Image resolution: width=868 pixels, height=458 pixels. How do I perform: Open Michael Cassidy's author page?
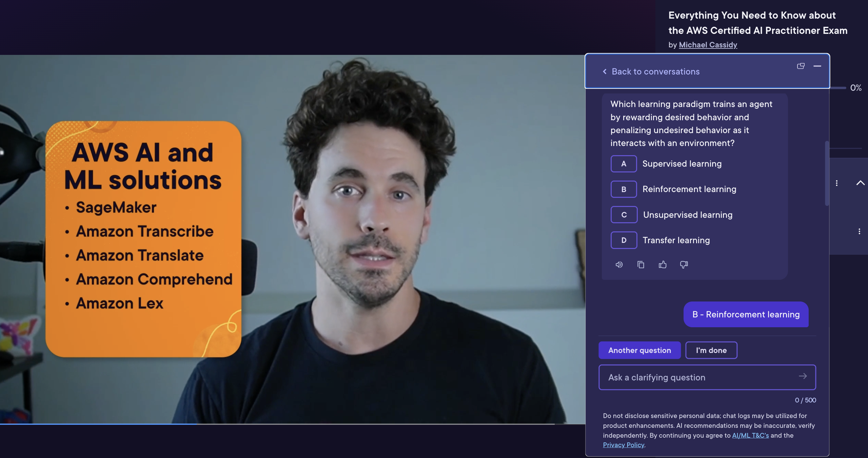coord(708,45)
